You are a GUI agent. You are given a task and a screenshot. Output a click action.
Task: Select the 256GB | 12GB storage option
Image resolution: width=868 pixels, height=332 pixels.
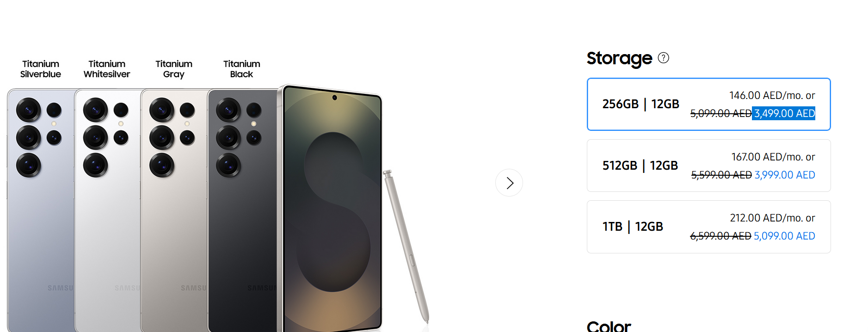coord(708,104)
